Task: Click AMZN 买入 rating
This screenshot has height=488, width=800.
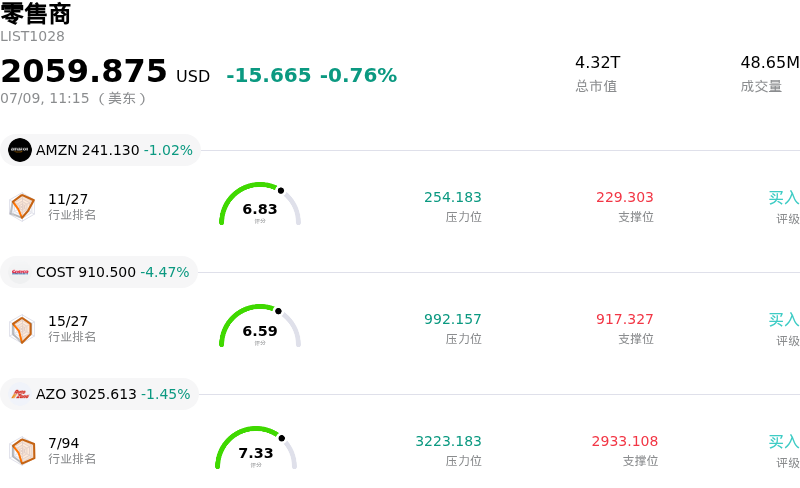Action: pos(784,198)
